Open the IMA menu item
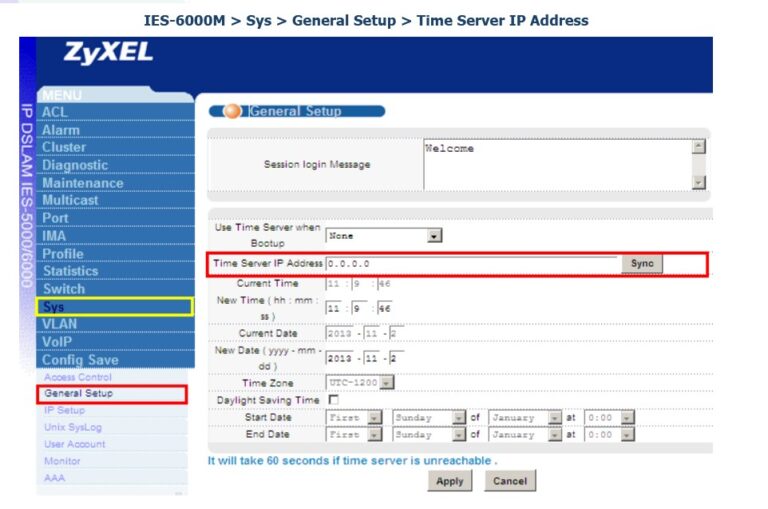 pos(116,236)
